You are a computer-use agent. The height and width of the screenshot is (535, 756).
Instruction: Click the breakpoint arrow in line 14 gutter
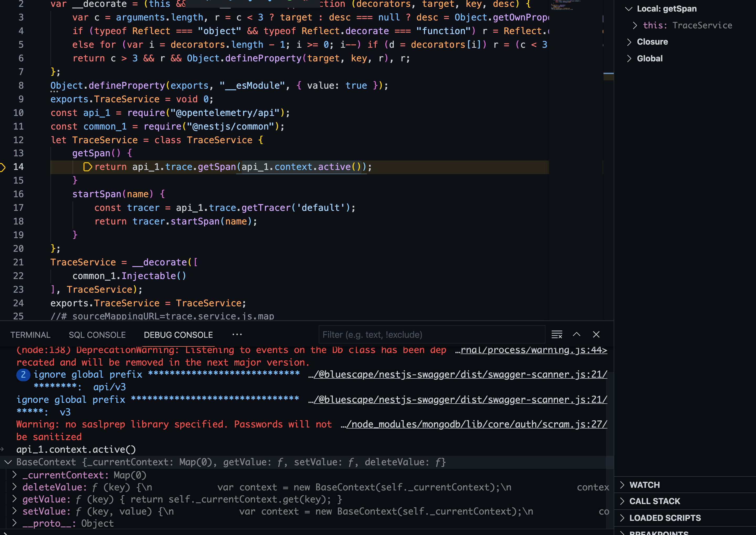pyautogui.click(x=3, y=167)
